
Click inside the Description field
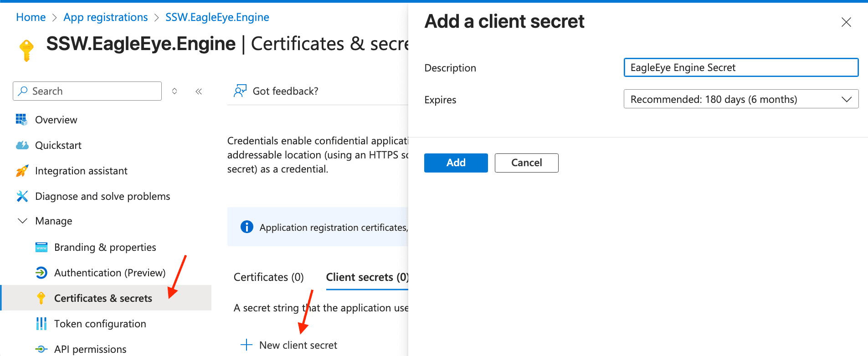tap(740, 67)
